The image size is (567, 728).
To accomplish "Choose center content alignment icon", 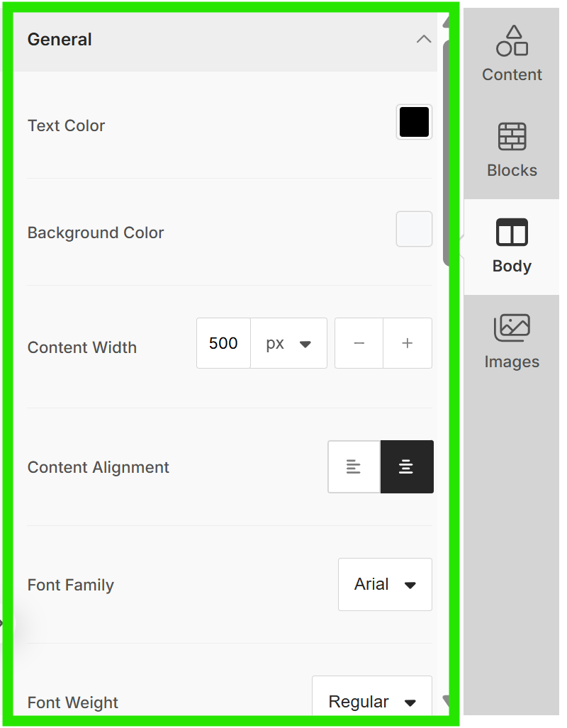I will [x=407, y=466].
